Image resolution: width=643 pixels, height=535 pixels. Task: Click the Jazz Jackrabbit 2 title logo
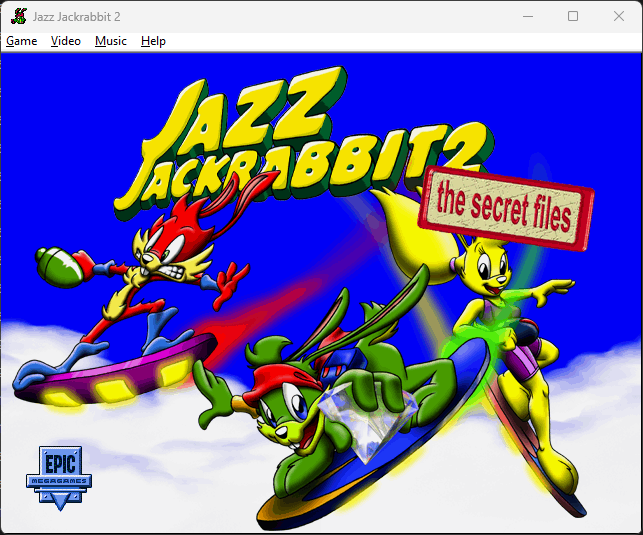[303, 141]
